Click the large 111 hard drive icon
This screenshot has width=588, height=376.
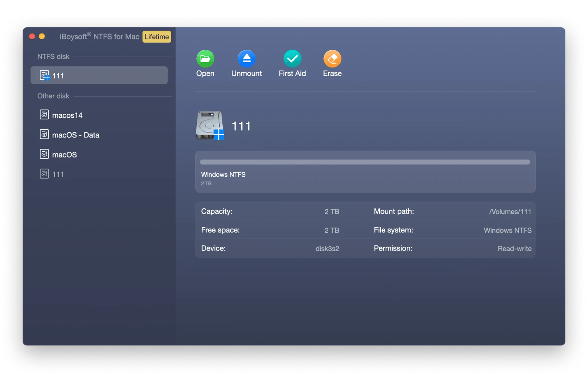tap(210, 125)
